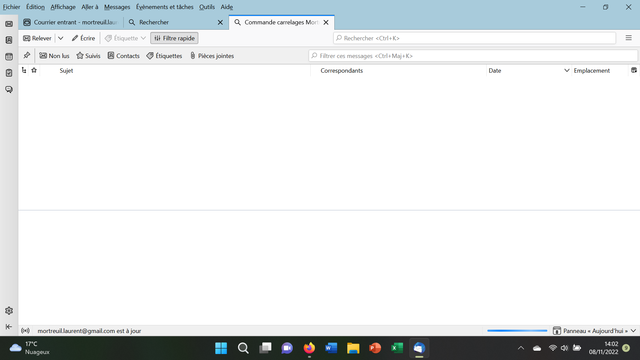Open the Address Book sidebar icon

pyautogui.click(x=9, y=40)
